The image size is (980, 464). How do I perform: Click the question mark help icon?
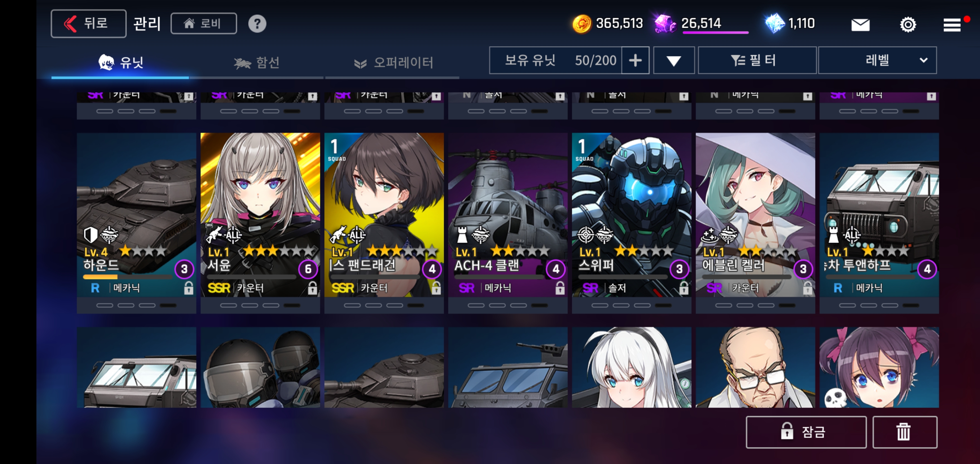pyautogui.click(x=257, y=24)
